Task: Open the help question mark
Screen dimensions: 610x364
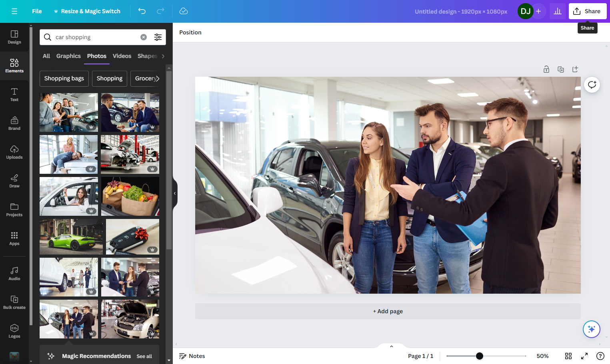Action: point(600,356)
